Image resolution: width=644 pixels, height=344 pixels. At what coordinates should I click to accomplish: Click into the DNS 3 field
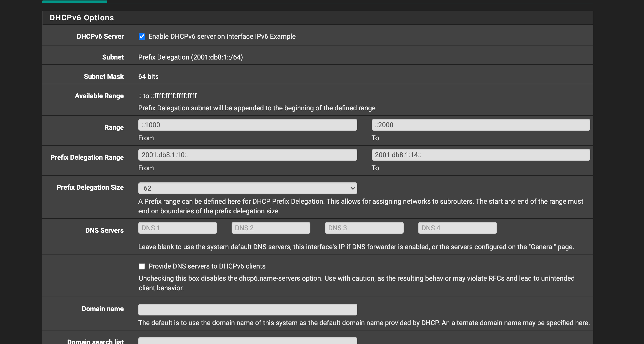coord(364,228)
